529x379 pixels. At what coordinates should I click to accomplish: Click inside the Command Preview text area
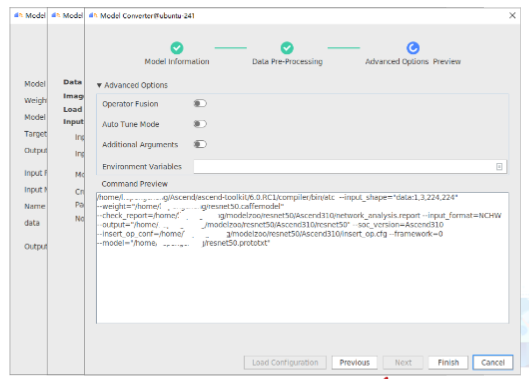pyautogui.click(x=302, y=258)
